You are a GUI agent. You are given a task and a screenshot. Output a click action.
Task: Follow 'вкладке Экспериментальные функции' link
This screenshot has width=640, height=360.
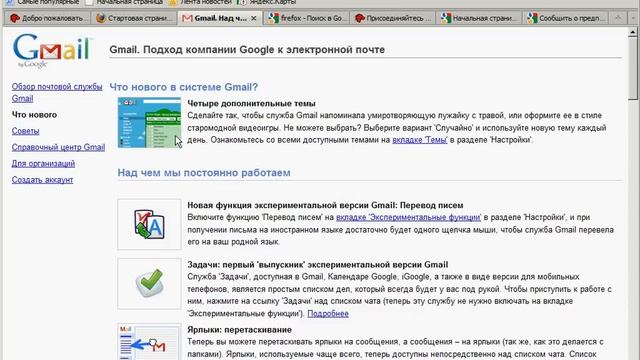[408, 218]
